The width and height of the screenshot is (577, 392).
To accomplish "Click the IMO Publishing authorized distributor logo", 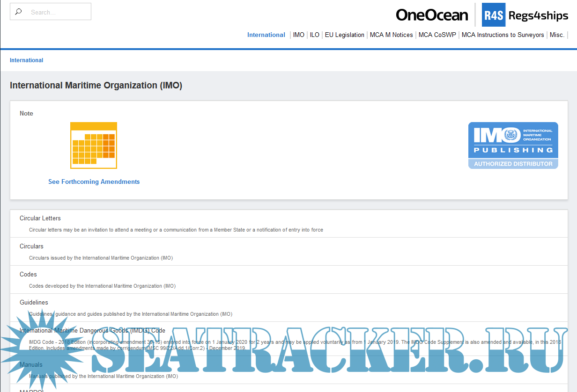I will [x=513, y=145].
